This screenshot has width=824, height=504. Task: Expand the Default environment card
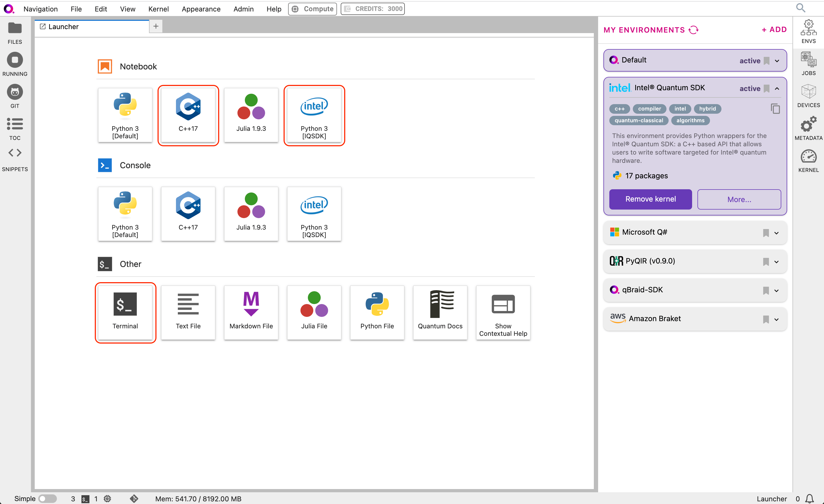[777, 61]
